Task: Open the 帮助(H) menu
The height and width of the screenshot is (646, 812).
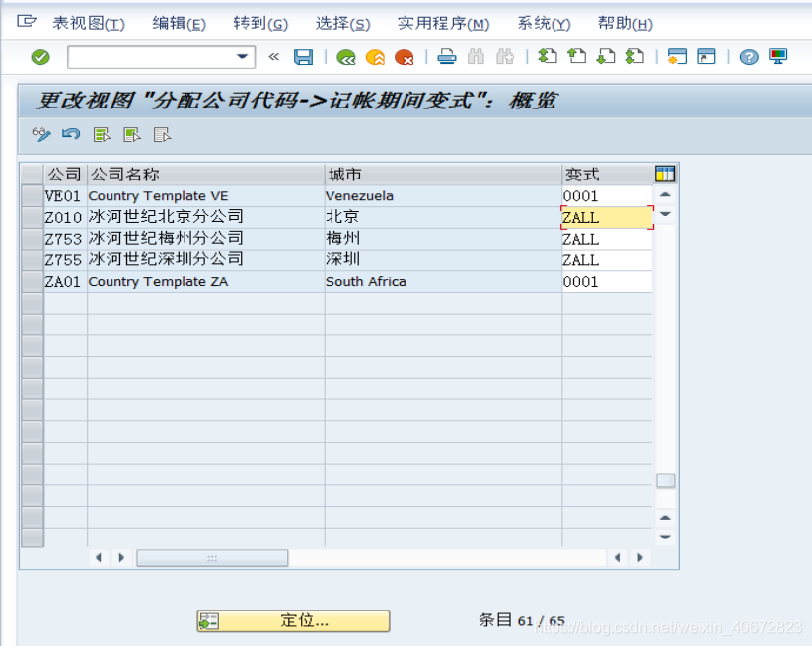Action: pos(626,24)
